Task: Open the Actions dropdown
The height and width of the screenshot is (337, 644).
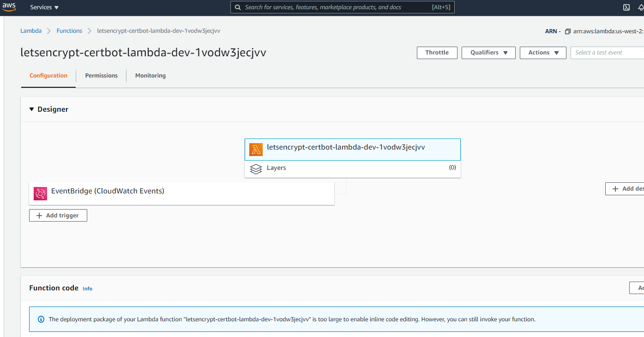Action: (543, 53)
